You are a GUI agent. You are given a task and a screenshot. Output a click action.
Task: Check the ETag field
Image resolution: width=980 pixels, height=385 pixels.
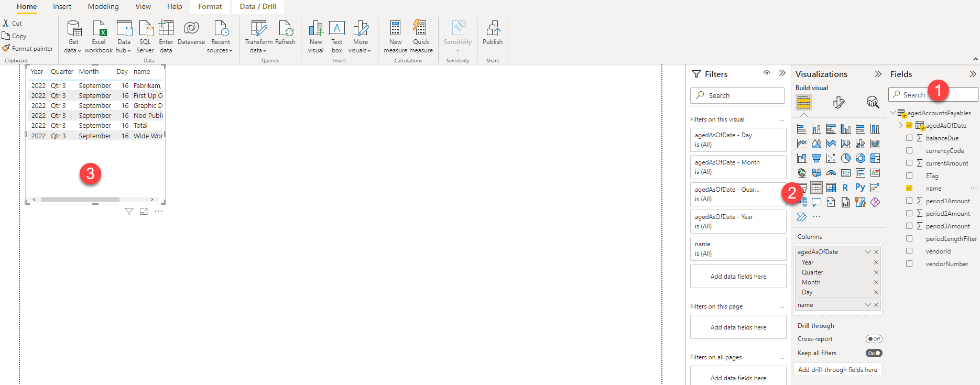pos(909,175)
